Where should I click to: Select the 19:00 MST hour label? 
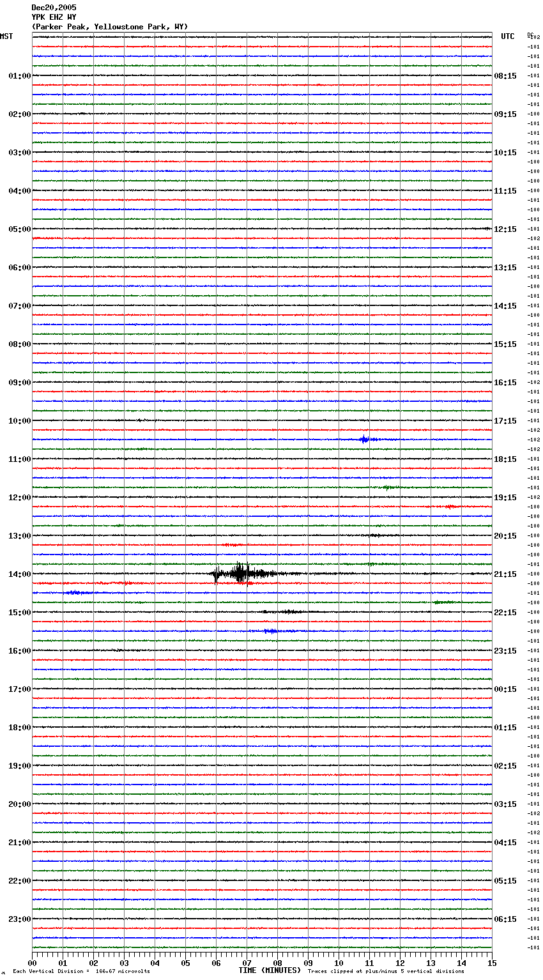click(x=20, y=766)
